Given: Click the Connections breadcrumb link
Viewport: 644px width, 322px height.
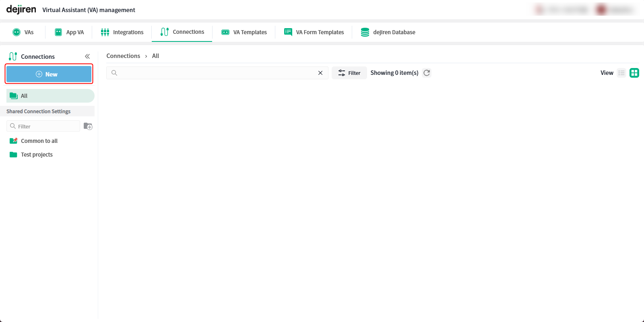Looking at the screenshot, I should (x=123, y=56).
